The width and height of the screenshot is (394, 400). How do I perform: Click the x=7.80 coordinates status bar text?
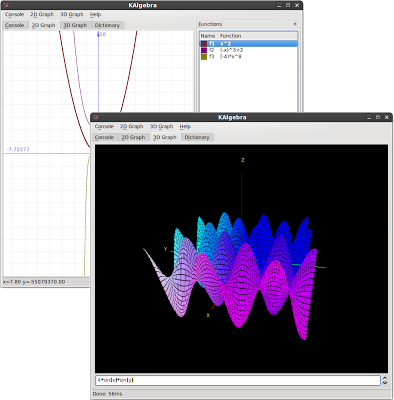click(x=34, y=282)
